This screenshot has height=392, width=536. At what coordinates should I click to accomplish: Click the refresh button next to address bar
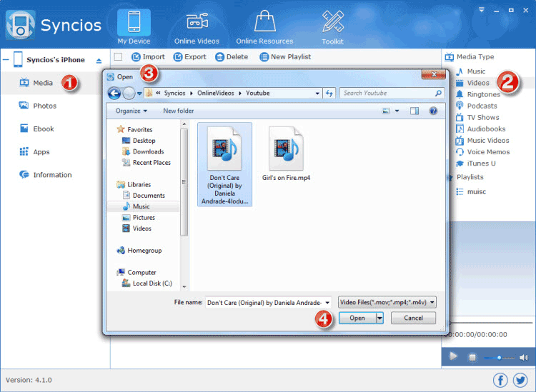pos(329,94)
